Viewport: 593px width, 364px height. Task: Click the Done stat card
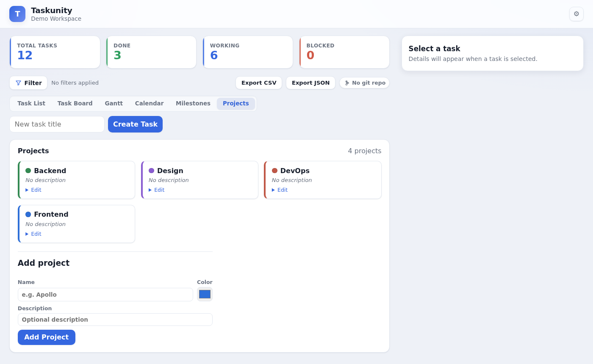[151, 52]
